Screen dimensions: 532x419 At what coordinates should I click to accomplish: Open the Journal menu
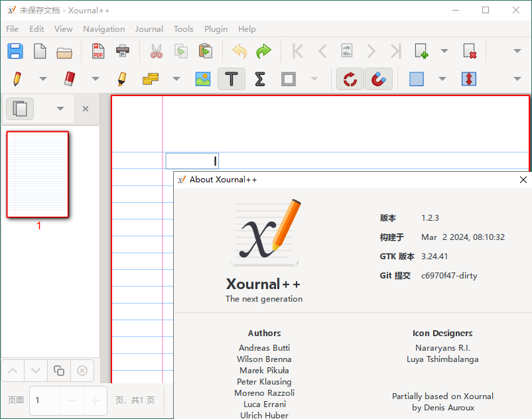[149, 29]
